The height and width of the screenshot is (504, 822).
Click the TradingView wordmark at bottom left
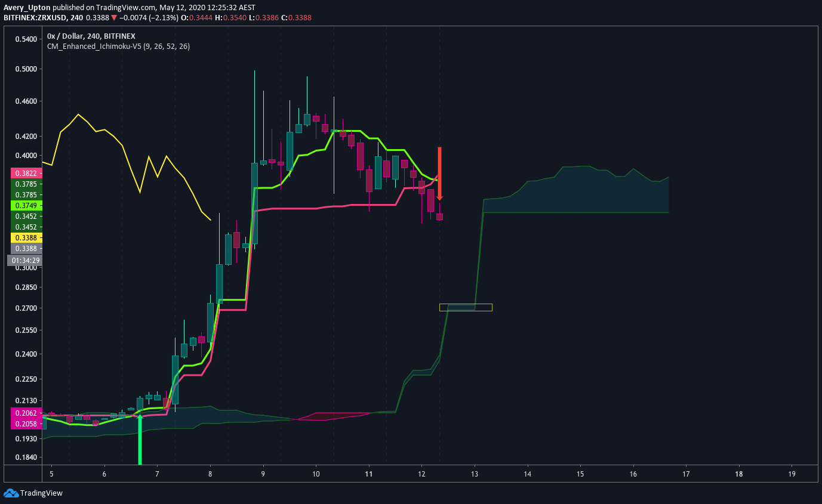[x=41, y=493]
